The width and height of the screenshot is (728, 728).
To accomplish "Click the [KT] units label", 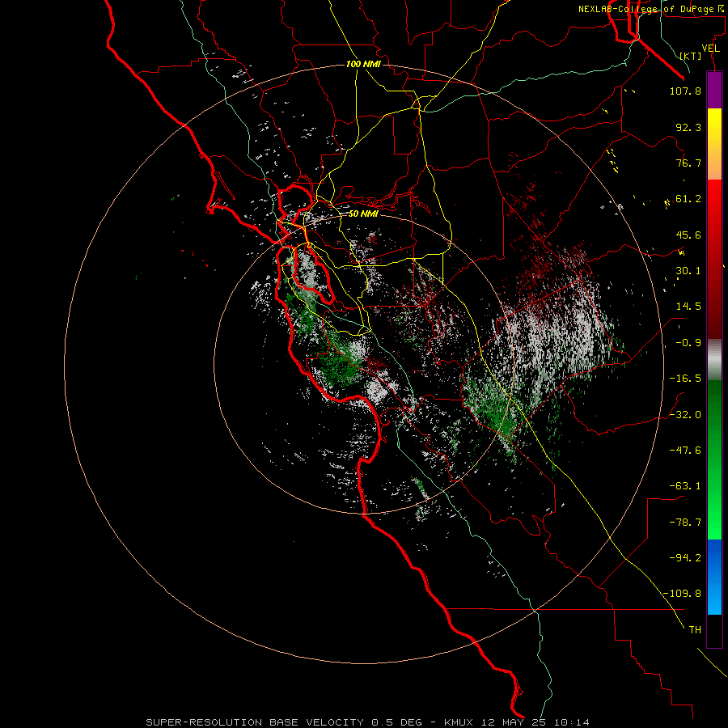I will click(x=691, y=56).
